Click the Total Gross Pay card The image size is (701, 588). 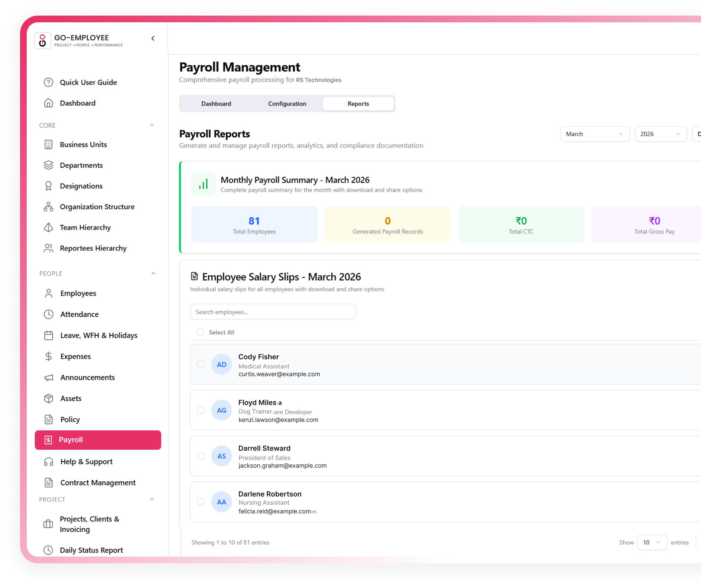click(646, 224)
